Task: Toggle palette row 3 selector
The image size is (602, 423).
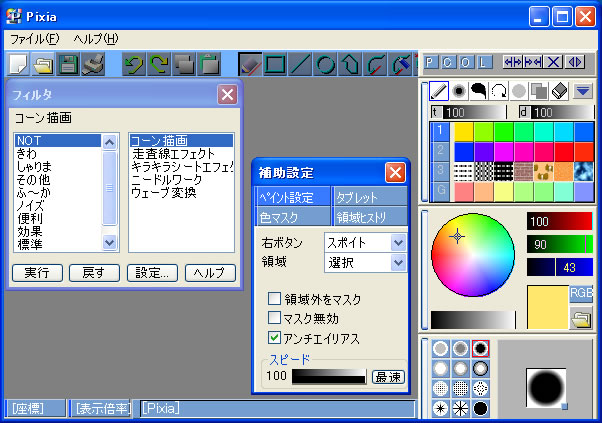Action: click(x=440, y=171)
